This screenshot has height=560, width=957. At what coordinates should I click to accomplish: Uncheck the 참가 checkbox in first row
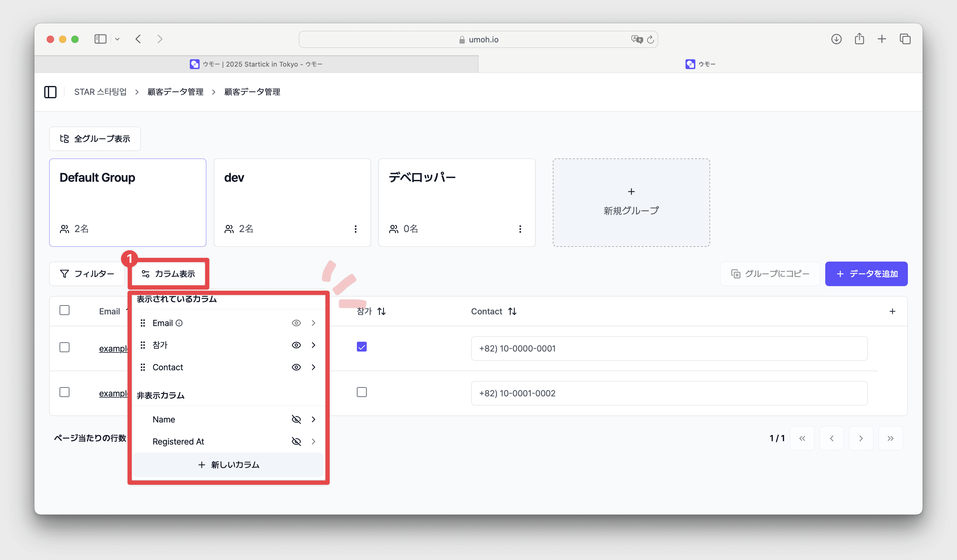(x=361, y=347)
